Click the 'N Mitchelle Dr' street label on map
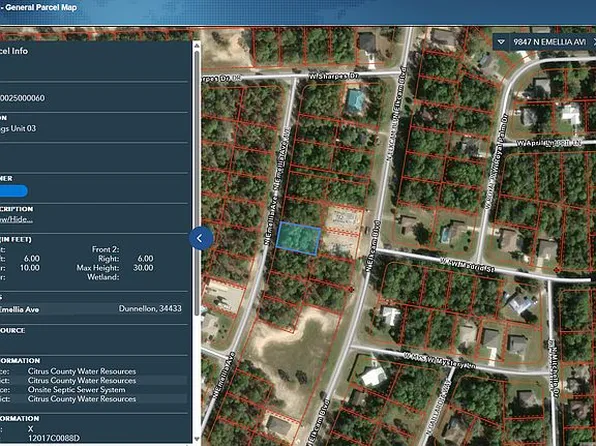 554,369
